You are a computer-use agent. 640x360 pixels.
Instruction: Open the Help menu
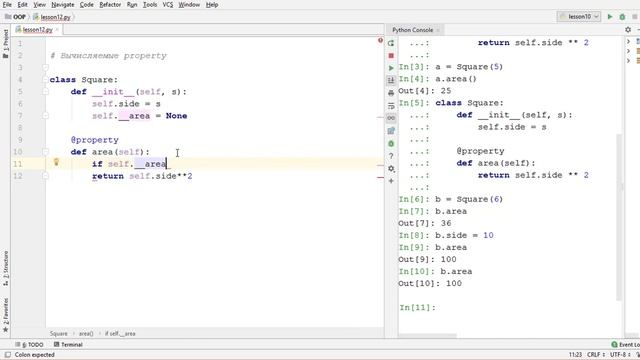[212, 5]
